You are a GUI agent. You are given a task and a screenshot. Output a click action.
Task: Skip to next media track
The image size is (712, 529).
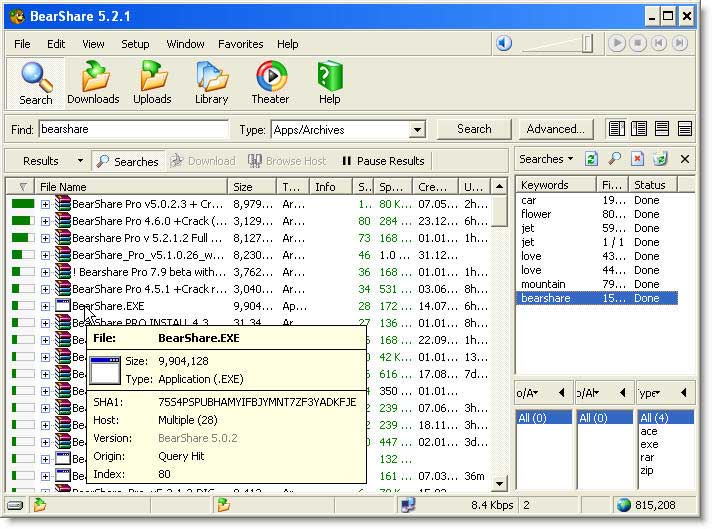[680, 43]
